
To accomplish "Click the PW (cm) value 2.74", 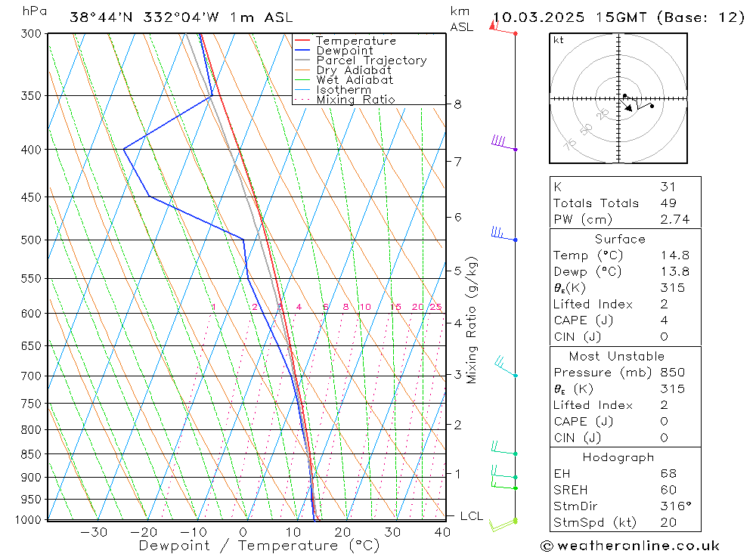I will (x=674, y=219).
